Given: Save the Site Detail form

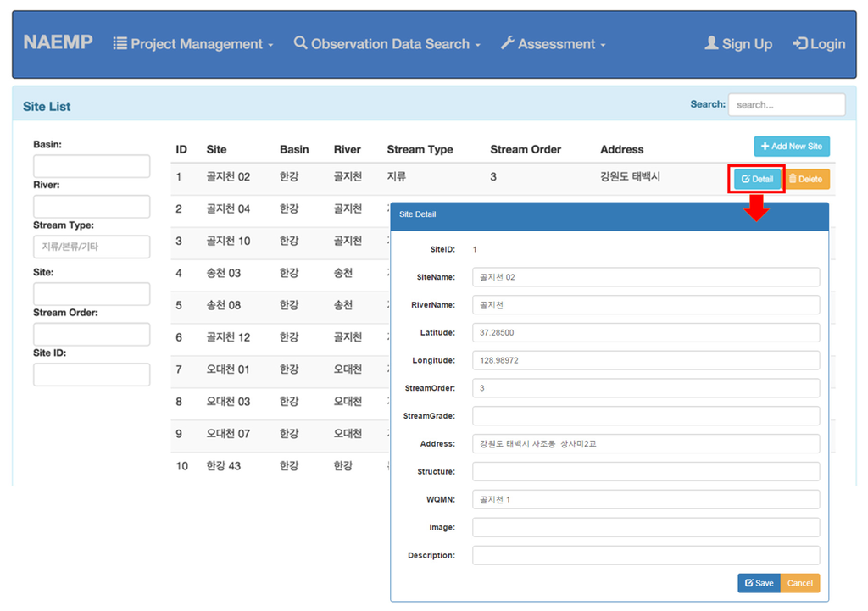Looking at the screenshot, I should (x=759, y=583).
